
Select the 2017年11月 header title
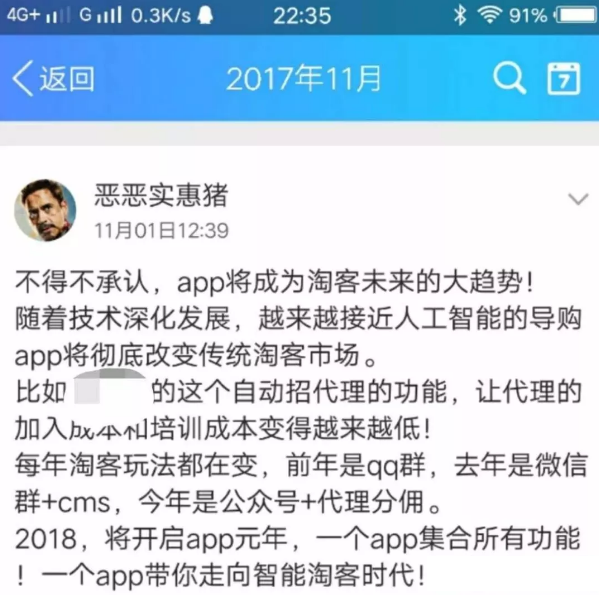tap(303, 78)
